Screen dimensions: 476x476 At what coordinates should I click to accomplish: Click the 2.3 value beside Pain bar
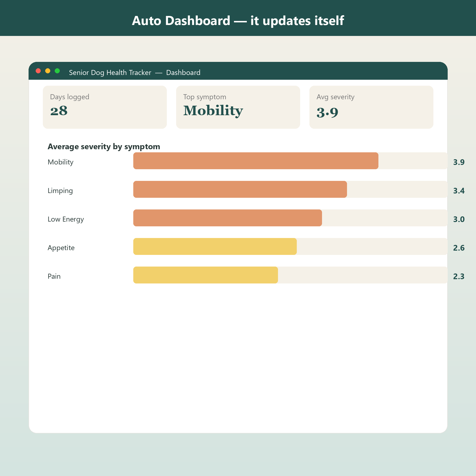pos(459,276)
